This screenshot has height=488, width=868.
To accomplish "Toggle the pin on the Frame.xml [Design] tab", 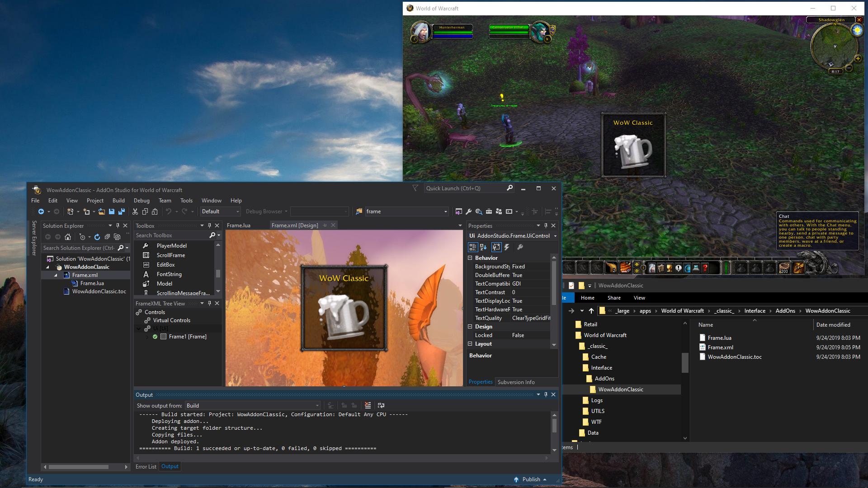I will (x=325, y=225).
